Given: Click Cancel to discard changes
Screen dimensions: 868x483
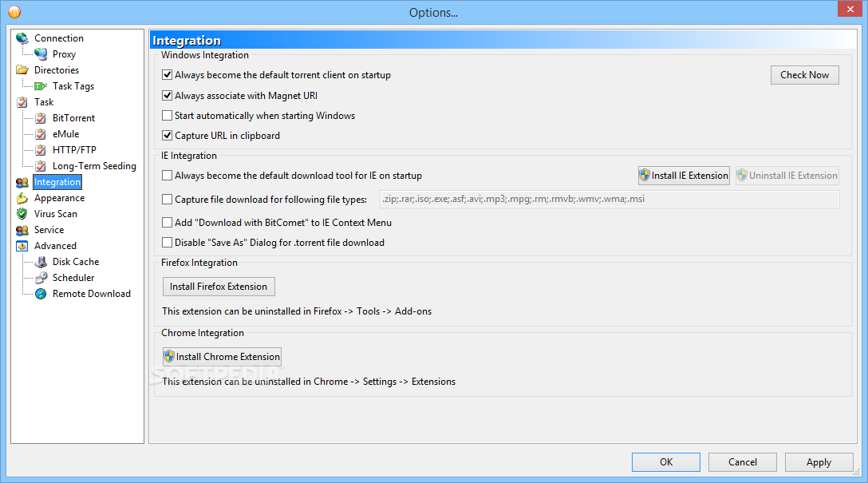Looking at the screenshot, I should point(742,462).
